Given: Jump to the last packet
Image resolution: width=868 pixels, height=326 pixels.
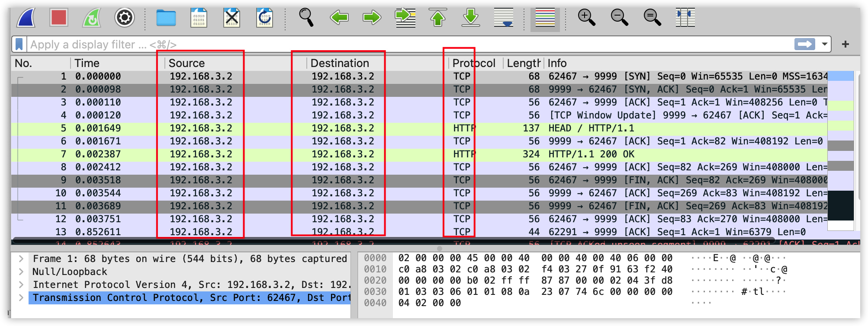Looking at the screenshot, I should [471, 18].
